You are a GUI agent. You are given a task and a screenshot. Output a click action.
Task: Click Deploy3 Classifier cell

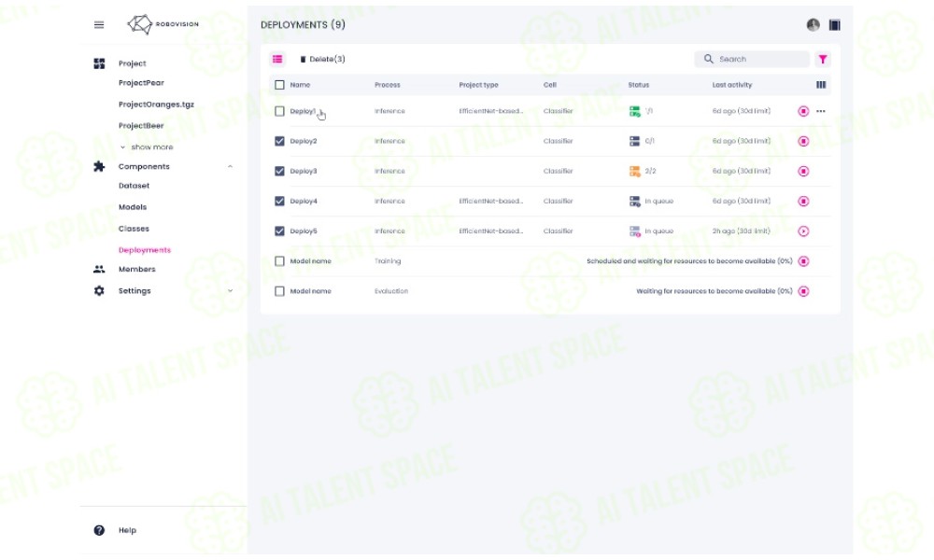tap(559, 172)
